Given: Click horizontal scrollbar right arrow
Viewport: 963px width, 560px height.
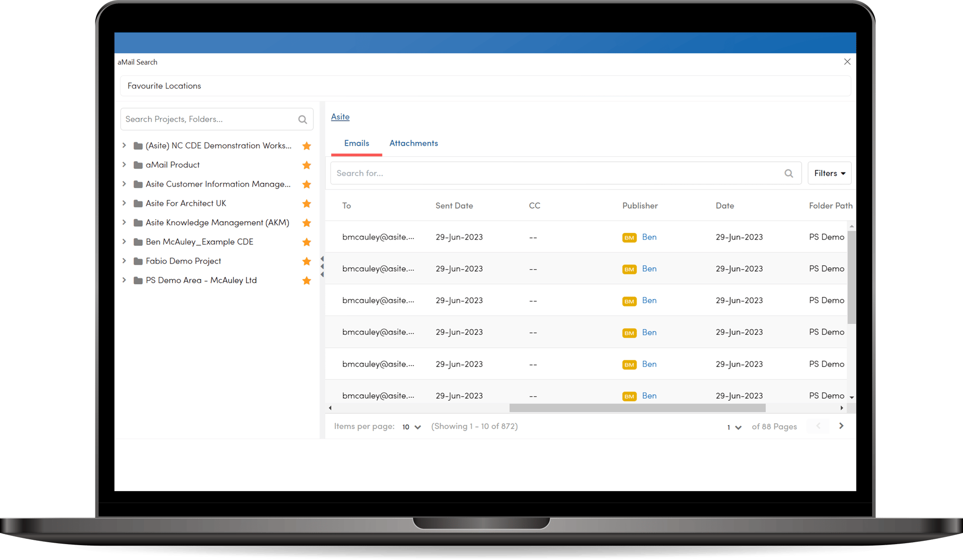Looking at the screenshot, I should [x=842, y=408].
